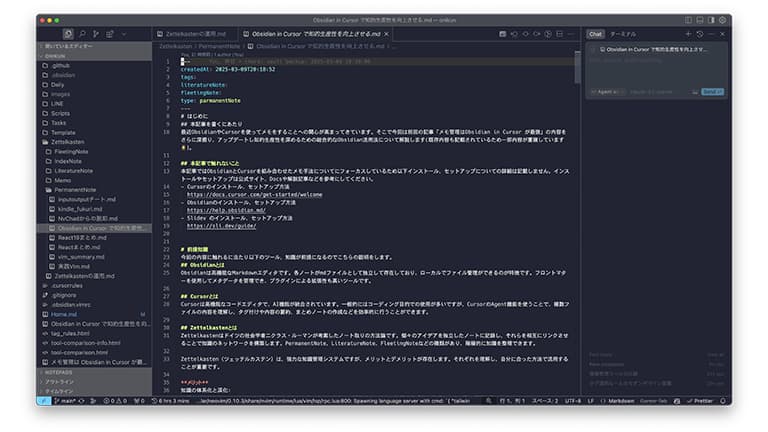This screenshot has width=768, height=432.
Task: Switch to the Chat tab
Action: 596,34
